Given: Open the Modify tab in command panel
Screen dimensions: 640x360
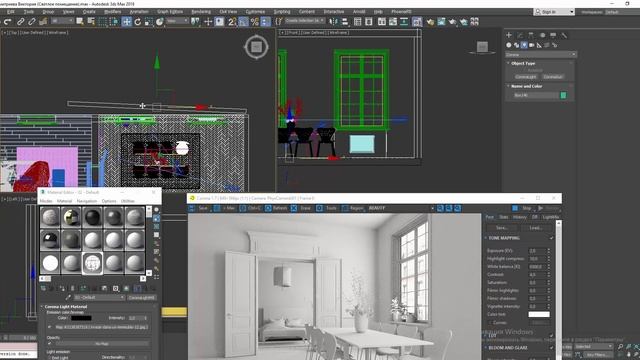Looking at the screenshot, I should click(520, 36).
